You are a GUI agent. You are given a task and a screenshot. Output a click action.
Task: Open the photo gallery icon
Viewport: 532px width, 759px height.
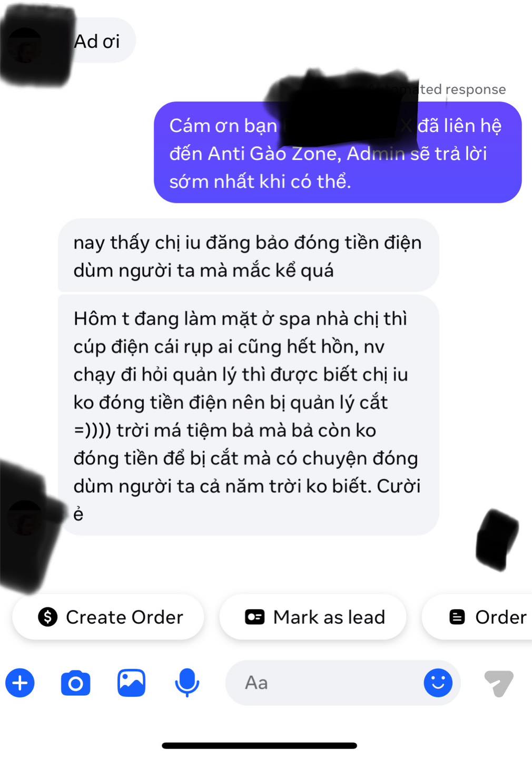pos(131,683)
